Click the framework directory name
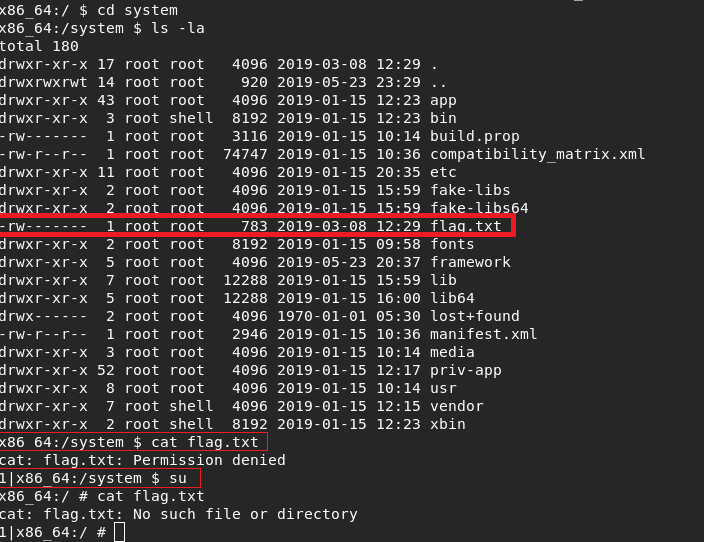 coord(470,262)
